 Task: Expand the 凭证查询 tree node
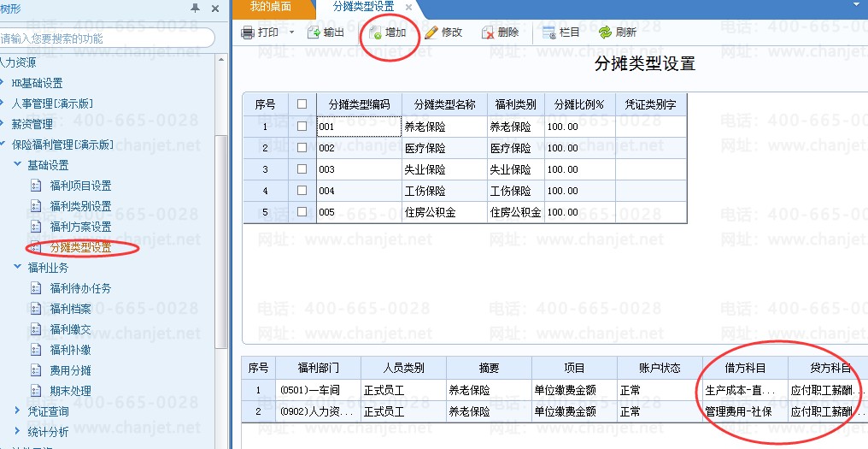pos(17,411)
